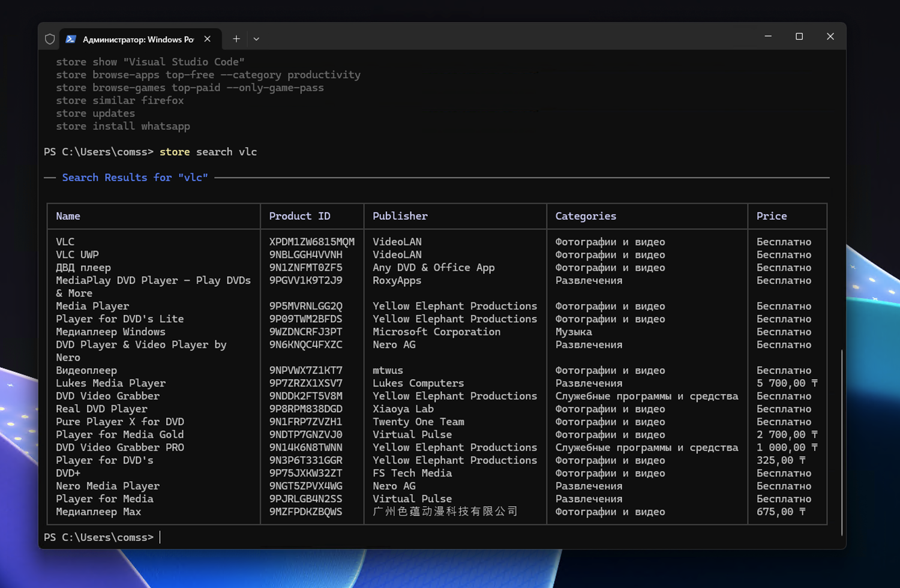Click the administrator shield icon in title bar
900x588 pixels.
(50, 39)
